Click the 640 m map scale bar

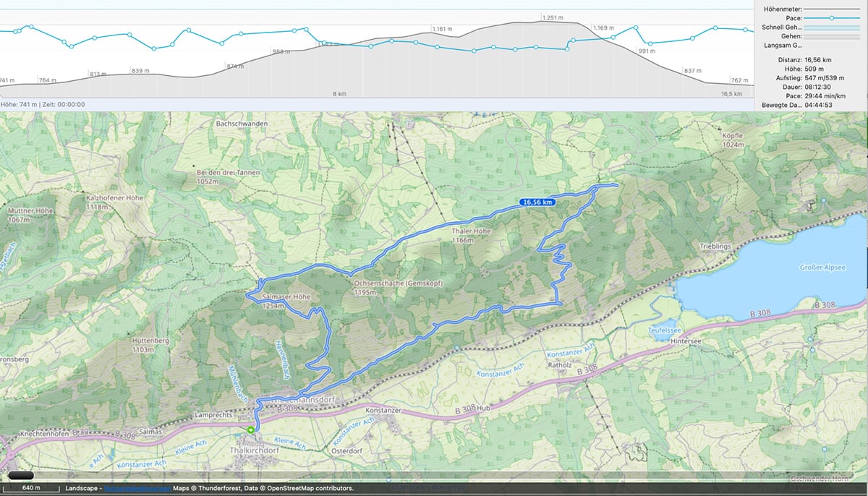click(31, 488)
